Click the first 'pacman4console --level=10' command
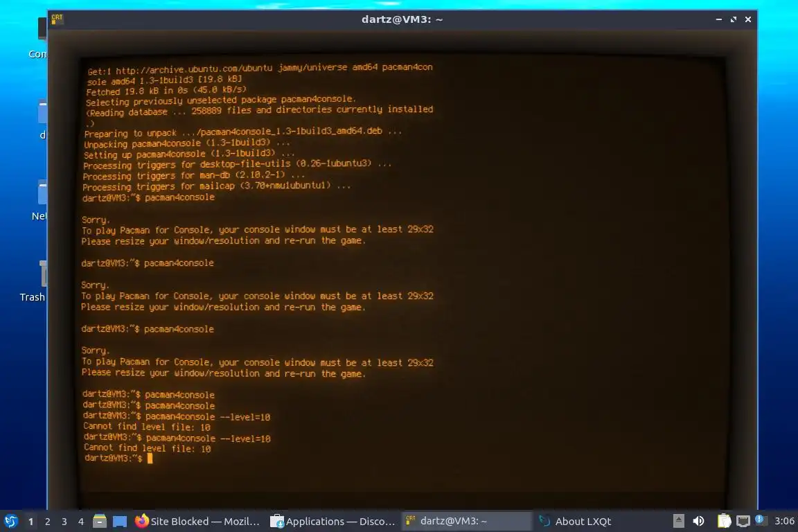 click(208, 416)
